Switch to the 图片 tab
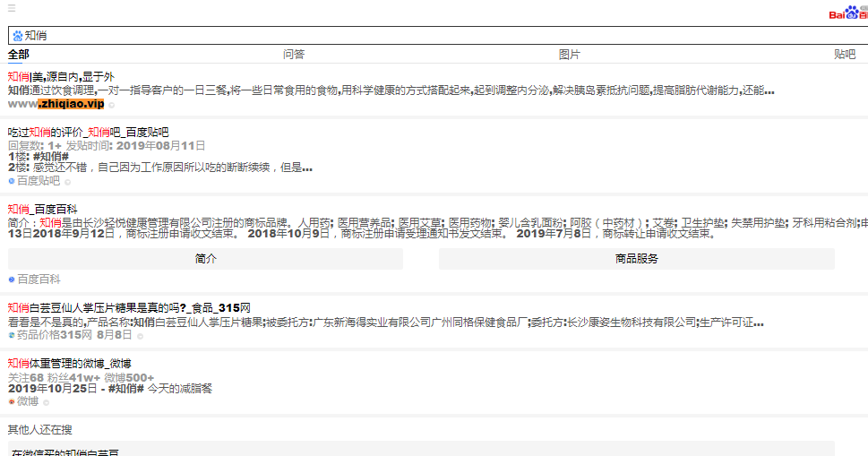 click(x=569, y=55)
